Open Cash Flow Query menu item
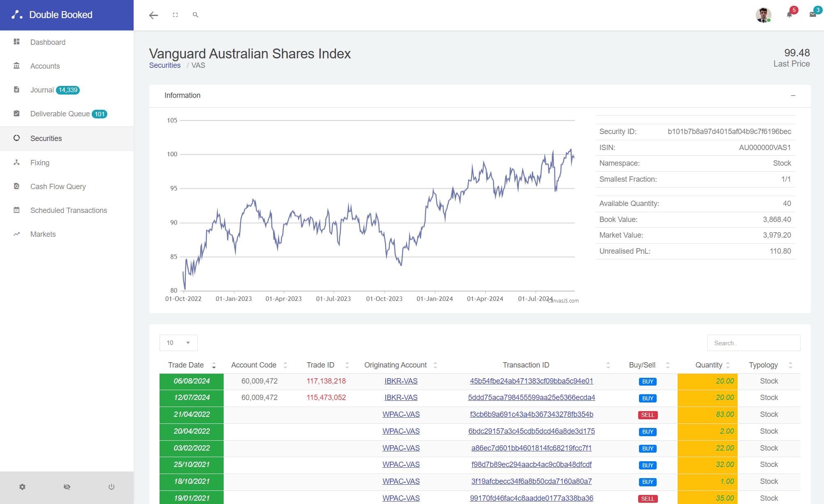 coord(67,186)
